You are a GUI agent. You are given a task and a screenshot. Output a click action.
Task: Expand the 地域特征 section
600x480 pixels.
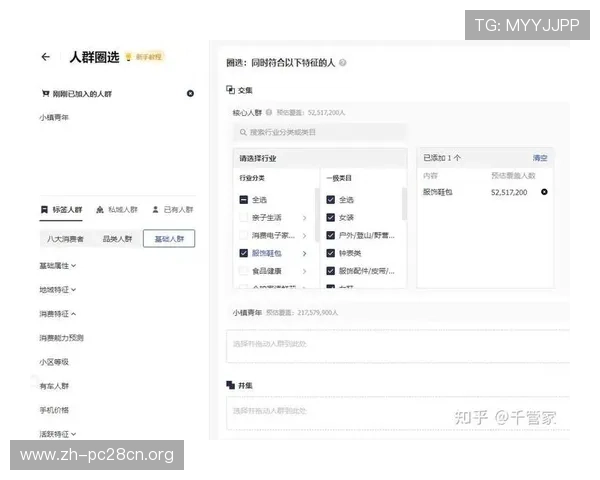click(58, 290)
